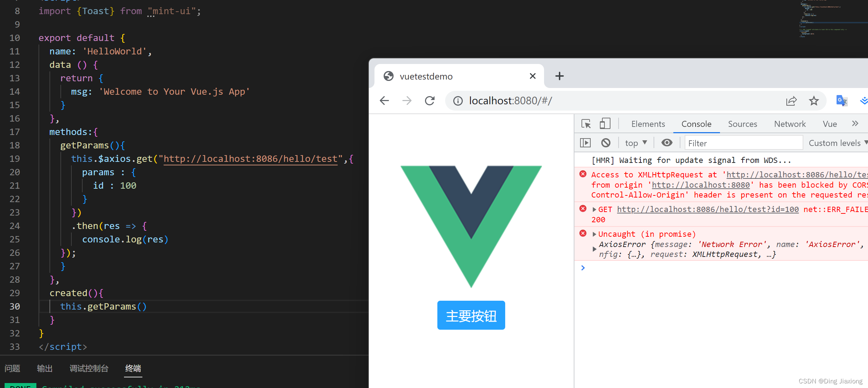Screen dimensions: 868x388
Task: Activate the inspect element picker icon
Action: tap(586, 124)
